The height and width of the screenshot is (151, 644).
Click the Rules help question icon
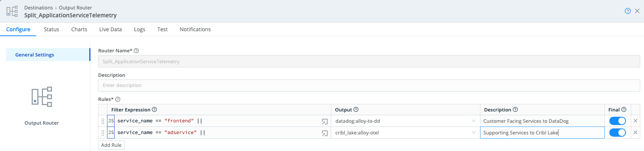[118, 99]
